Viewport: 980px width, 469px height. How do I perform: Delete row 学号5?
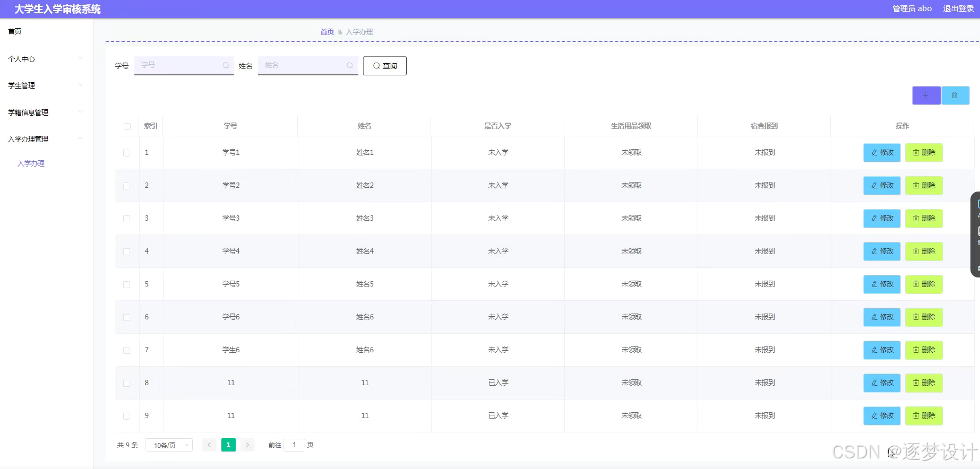[924, 284]
